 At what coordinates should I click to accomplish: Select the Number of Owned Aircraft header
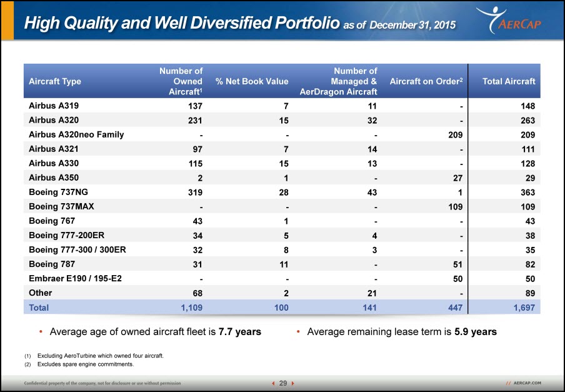pos(181,81)
